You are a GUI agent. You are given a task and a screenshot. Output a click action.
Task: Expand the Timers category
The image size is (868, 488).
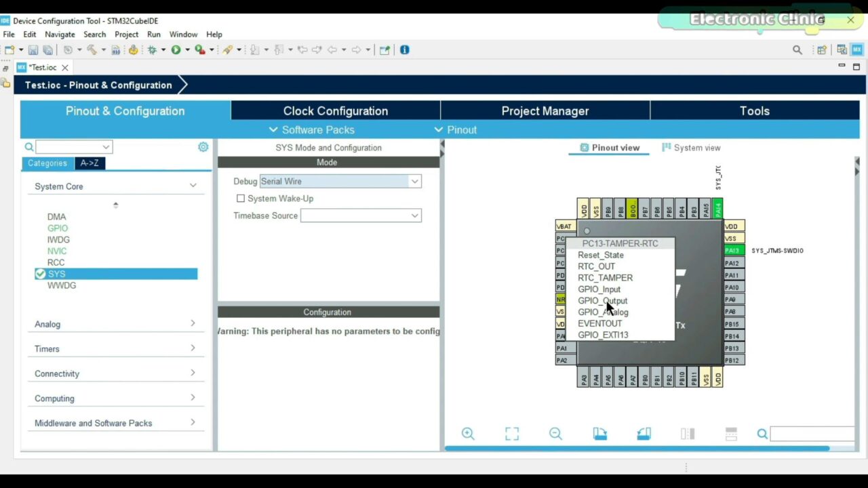pos(193,348)
